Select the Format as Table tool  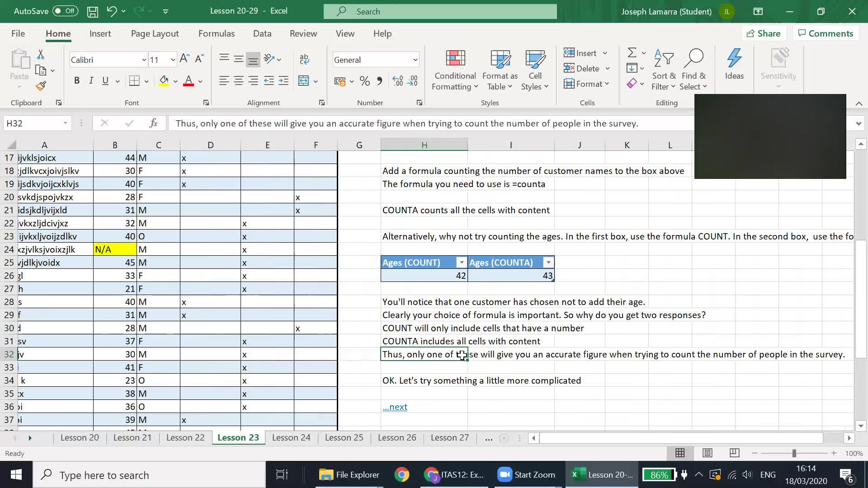pos(500,70)
